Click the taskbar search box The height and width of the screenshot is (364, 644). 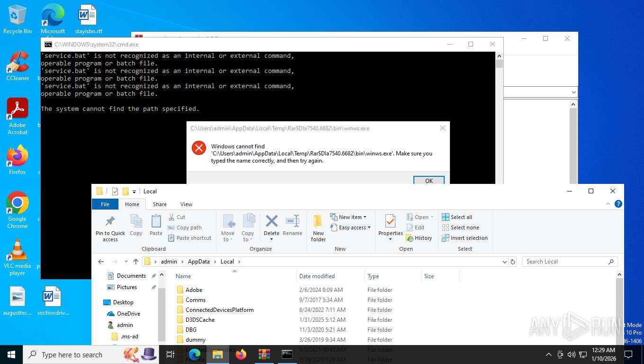[x=90, y=355]
